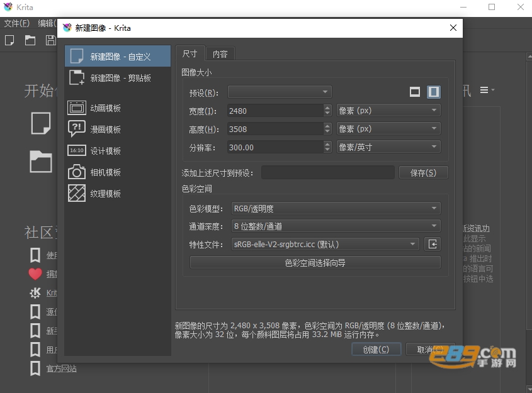The image size is (532, 393).
Task: Expand the 预设(R) dropdown
Action: pos(280,92)
